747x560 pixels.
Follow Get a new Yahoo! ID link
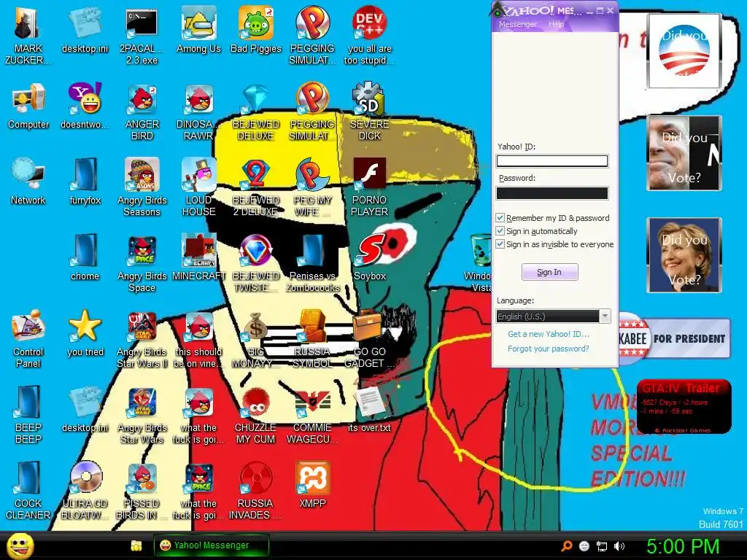click(549, 334)
